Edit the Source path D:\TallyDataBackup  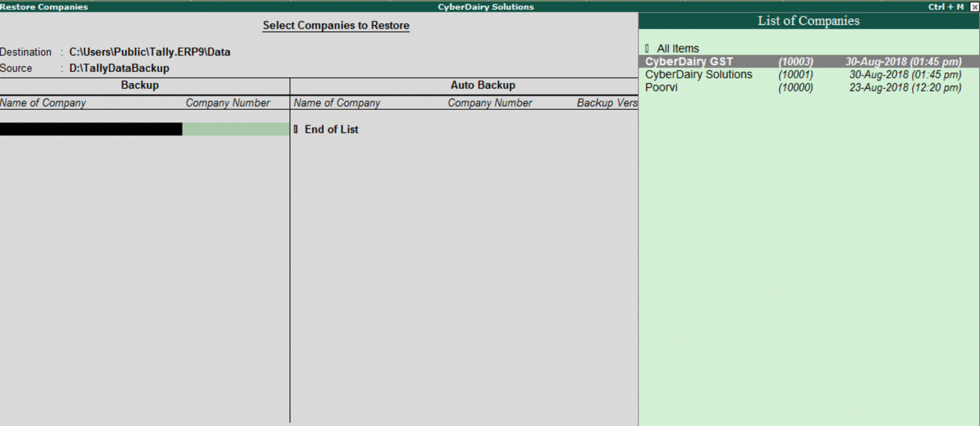coord(119,68)
